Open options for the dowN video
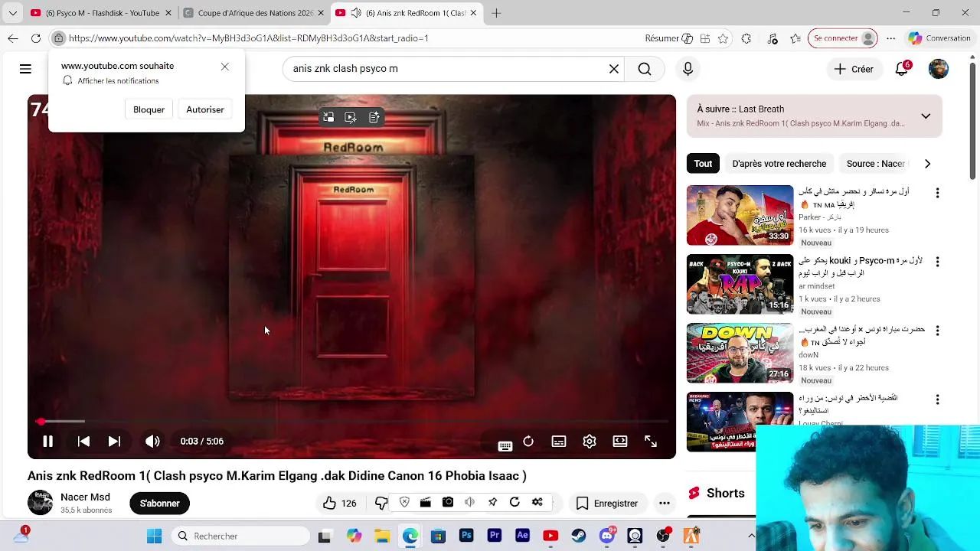980x551 pixels. tap(937, 331)
